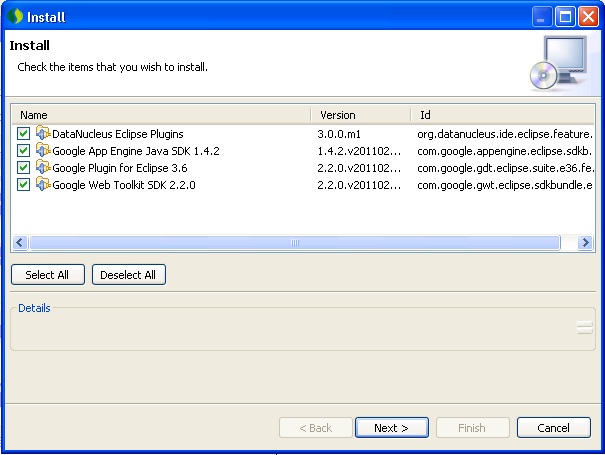Click the horizontal scrollbar right arrow

pos(585,243)
